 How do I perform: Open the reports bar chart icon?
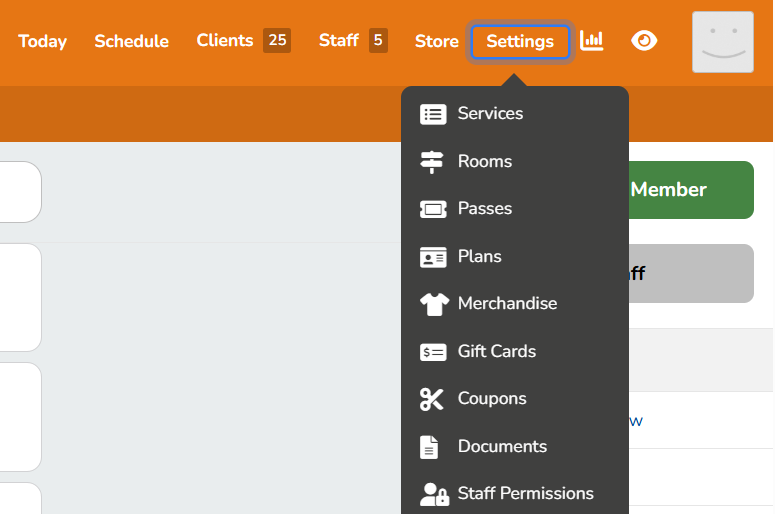pyautogui.click(x=592, y=41)
